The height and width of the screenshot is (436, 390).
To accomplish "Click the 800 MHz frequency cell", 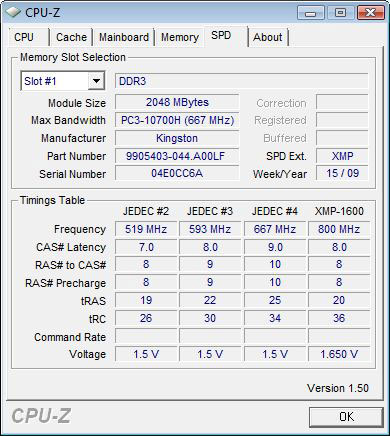I will coord(339,229).
